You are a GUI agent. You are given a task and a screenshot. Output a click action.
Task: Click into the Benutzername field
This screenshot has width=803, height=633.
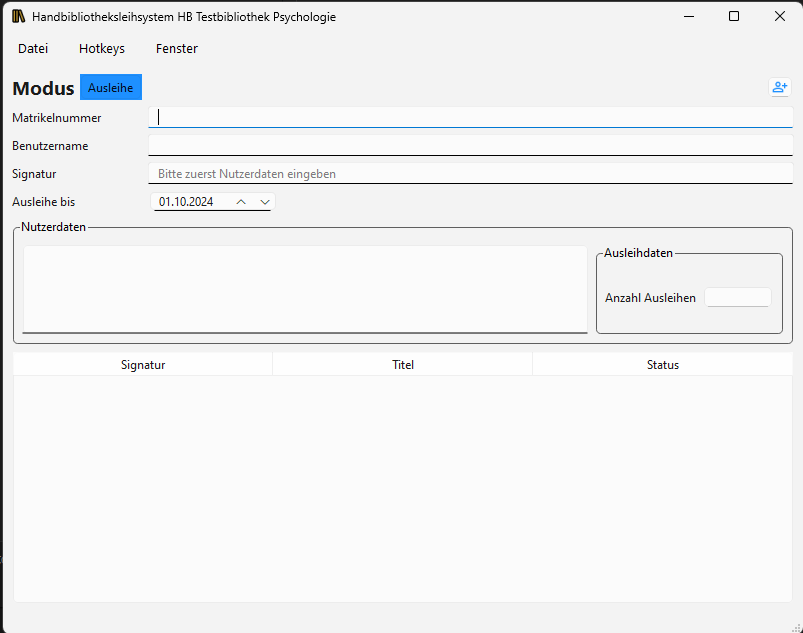point(470,145)
